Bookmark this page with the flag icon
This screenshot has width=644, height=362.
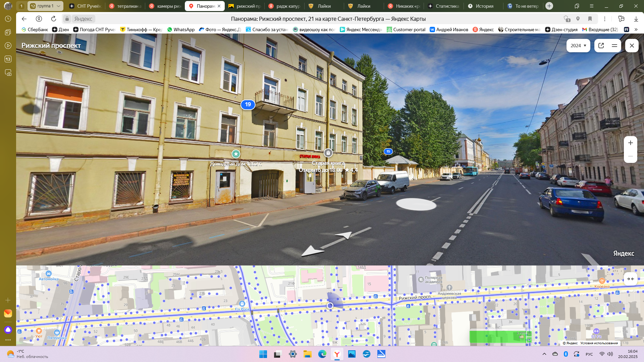point(590,19)
